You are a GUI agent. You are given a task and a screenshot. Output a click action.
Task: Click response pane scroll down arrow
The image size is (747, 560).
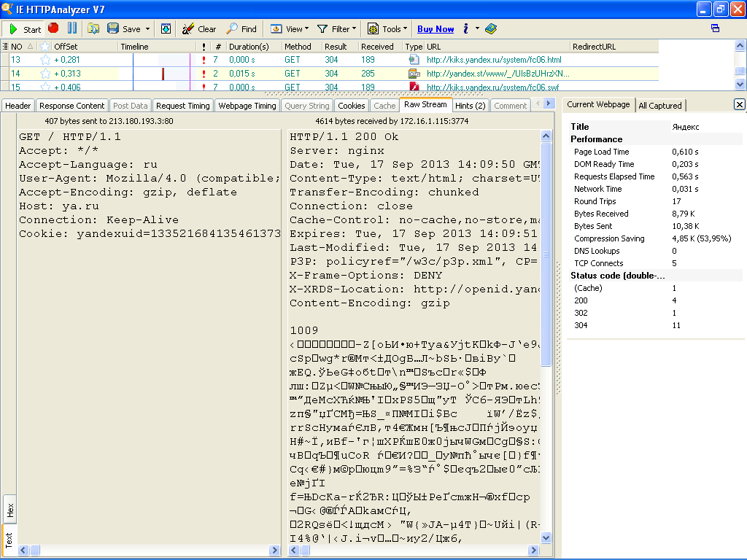(x=546, y=537)
